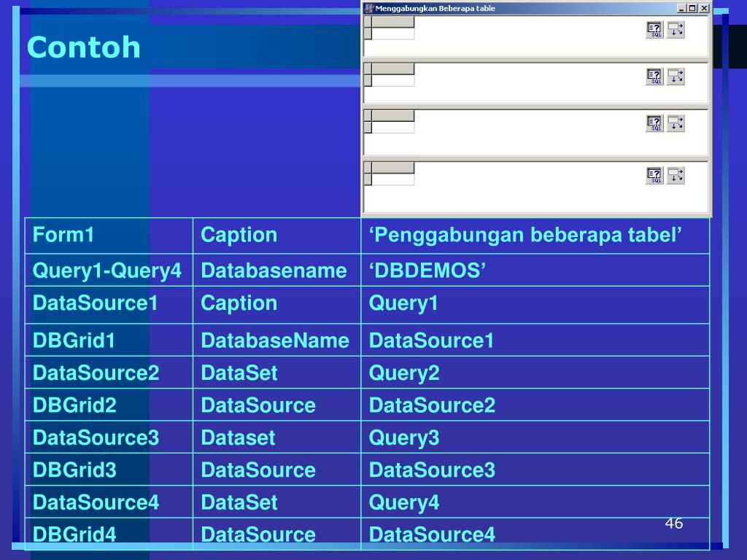Close the Menggabungkan Beberapa table window

coord(704,8)
